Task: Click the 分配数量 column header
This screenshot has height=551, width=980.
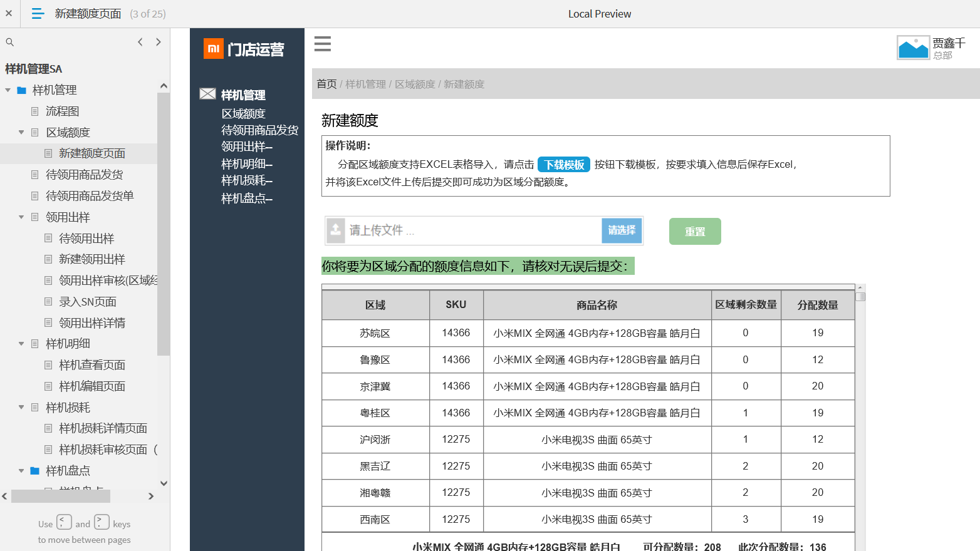Action: tap(818, 305)
